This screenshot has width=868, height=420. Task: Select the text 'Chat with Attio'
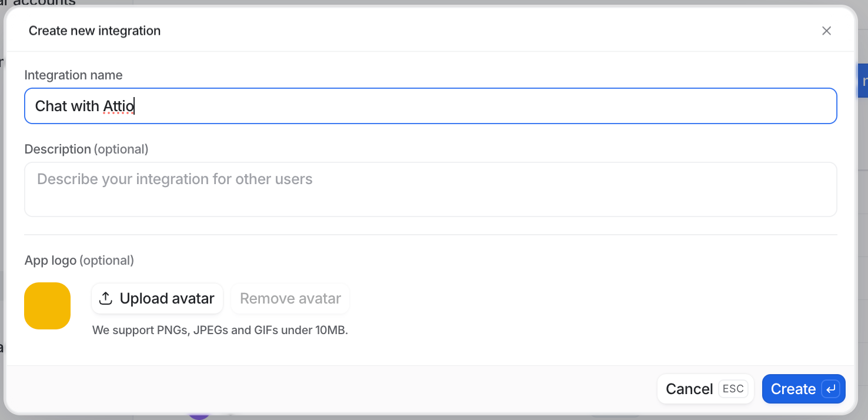point(84,106)
